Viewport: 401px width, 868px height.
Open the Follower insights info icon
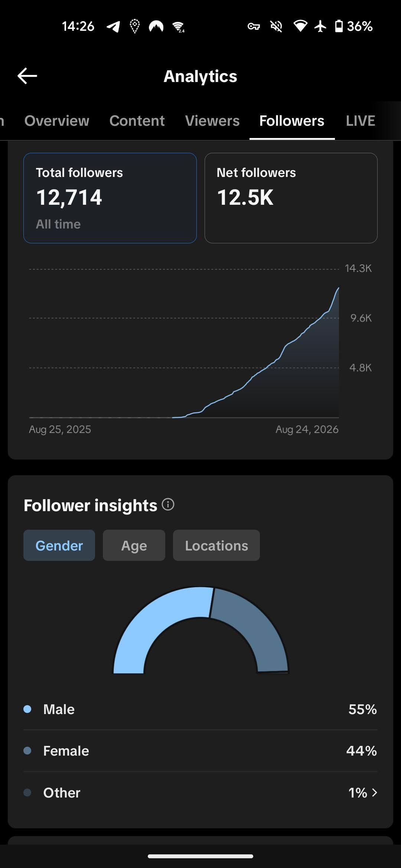[x=168, y=504]
